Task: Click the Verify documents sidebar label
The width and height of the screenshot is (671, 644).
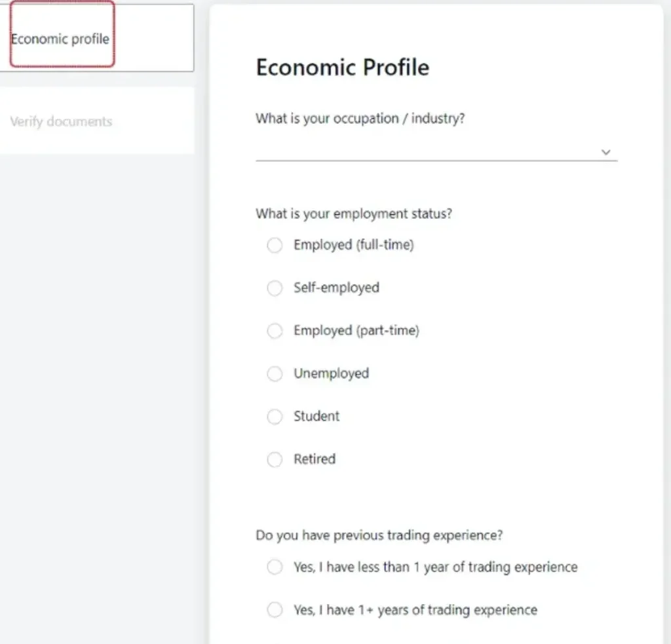Action: (x=61, y=121)
